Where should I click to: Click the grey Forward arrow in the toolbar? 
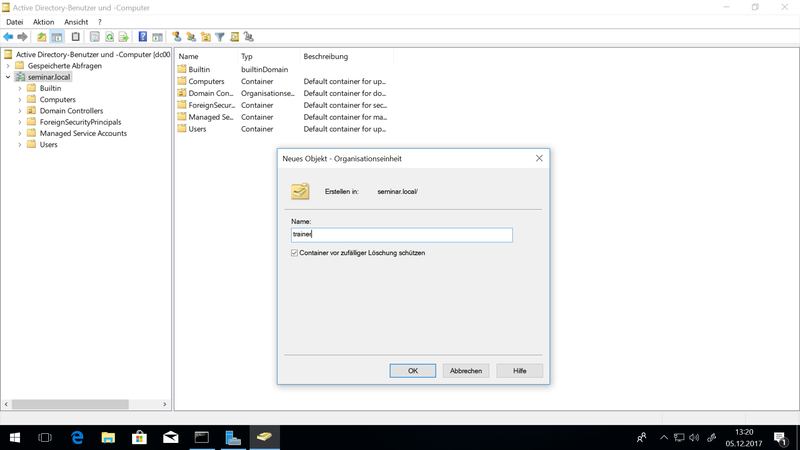22,37
